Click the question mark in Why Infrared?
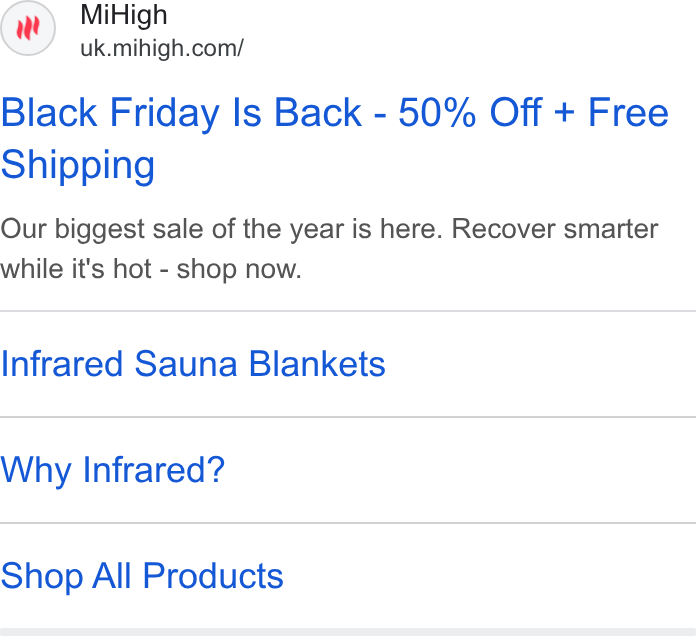The height and width of the screenshot is (636, 696). pos(216,469)
